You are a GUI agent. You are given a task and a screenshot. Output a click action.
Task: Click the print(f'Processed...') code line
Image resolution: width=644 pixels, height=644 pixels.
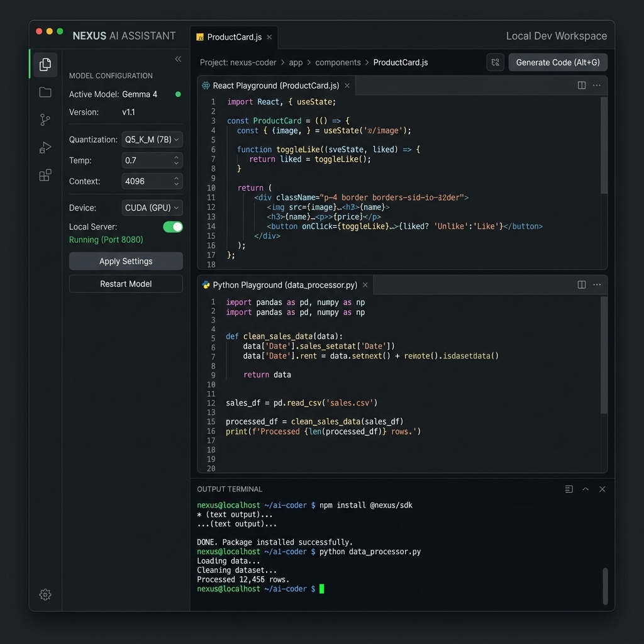point(323,431)
